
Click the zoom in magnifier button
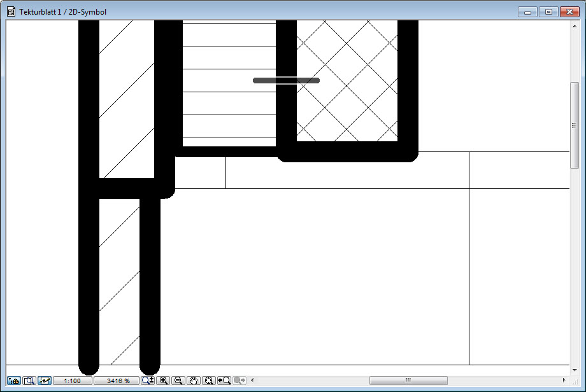163,381
